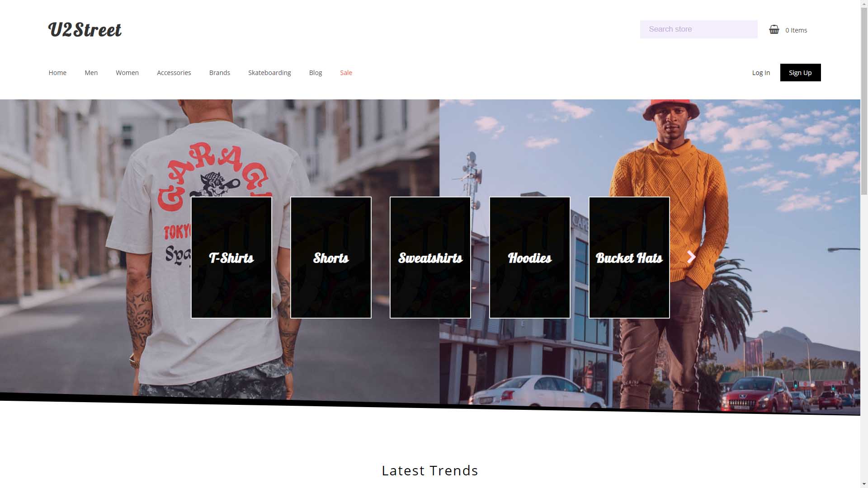The height and width of the screenshot is (488, 868).
Task: Click the T-Shirts category icon
Action: coord(231,258)
